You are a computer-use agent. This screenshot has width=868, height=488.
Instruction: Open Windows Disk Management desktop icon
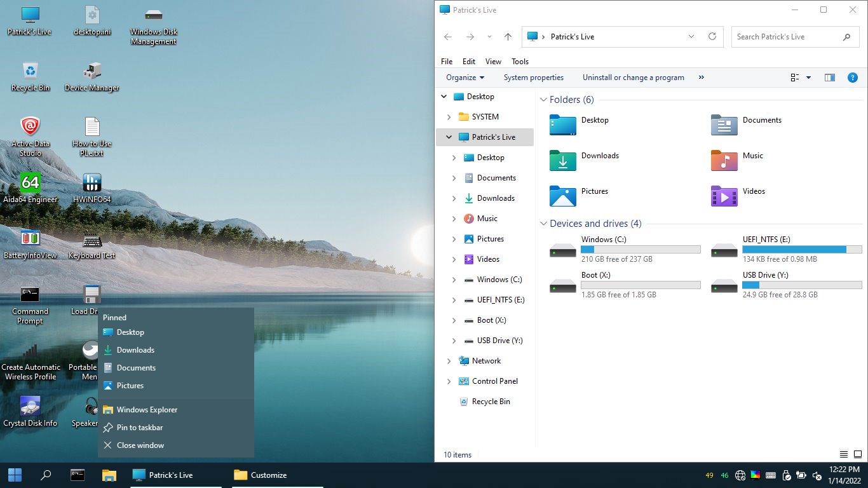[x=154, y=25]
